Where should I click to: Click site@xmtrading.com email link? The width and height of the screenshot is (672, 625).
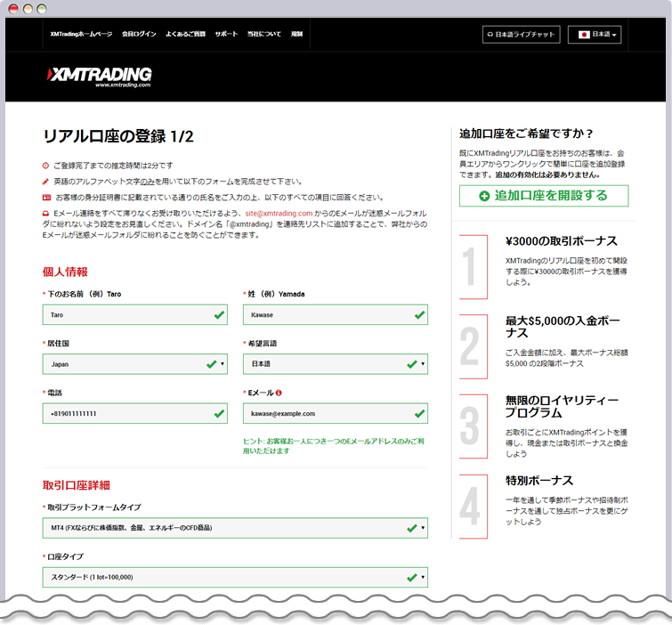tap(279, 214)
